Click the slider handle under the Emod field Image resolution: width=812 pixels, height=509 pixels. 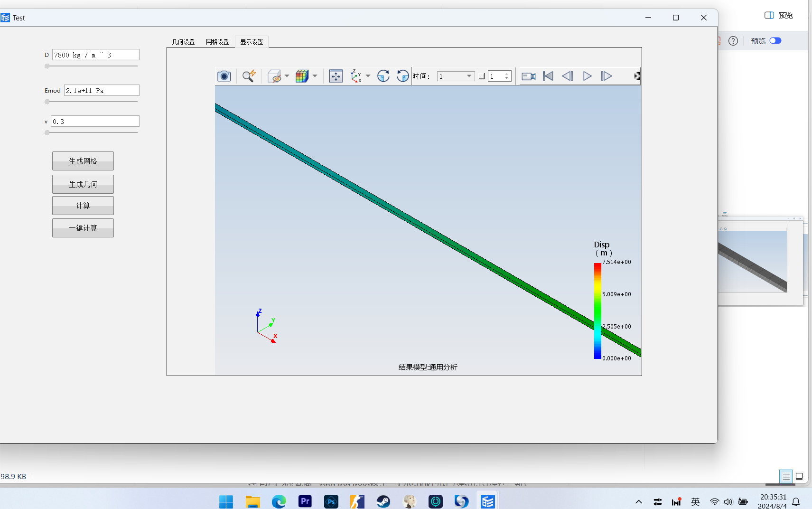point(47,102)
